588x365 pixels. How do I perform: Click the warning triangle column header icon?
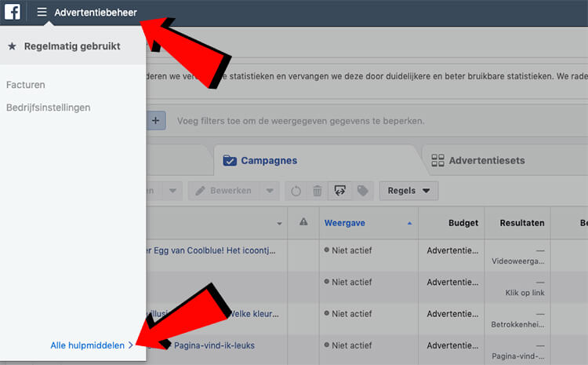coord(303,223)
